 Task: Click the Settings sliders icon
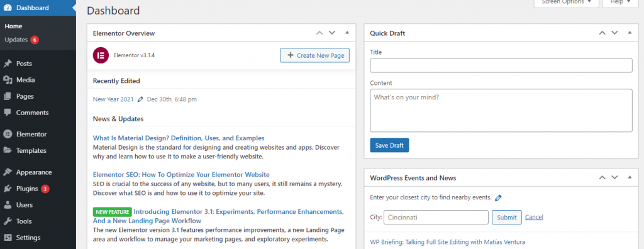(x=8, y=238)
